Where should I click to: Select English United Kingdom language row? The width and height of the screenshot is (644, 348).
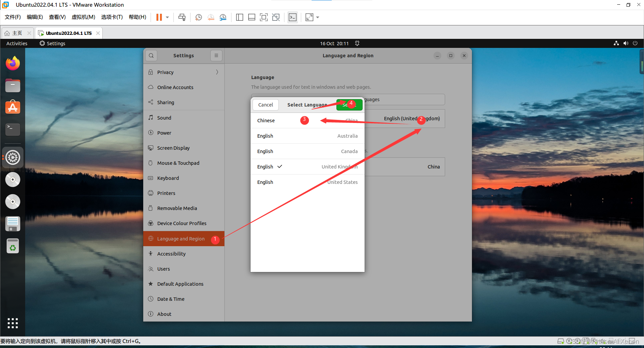(308, 167)
